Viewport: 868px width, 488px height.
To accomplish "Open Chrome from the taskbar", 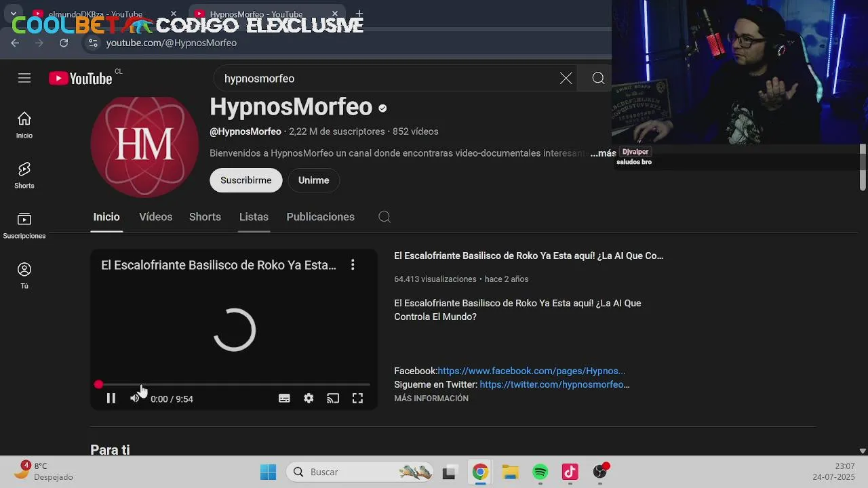I will [x=480, y=472].
